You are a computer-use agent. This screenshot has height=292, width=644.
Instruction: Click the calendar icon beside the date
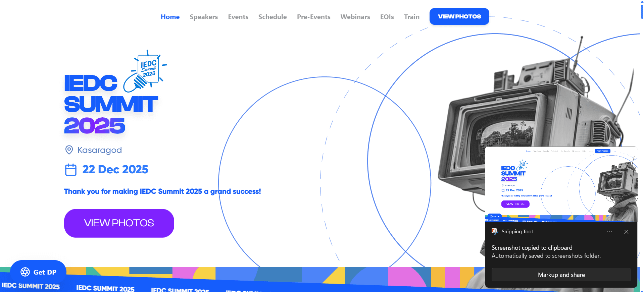click(x=71, y=170)
